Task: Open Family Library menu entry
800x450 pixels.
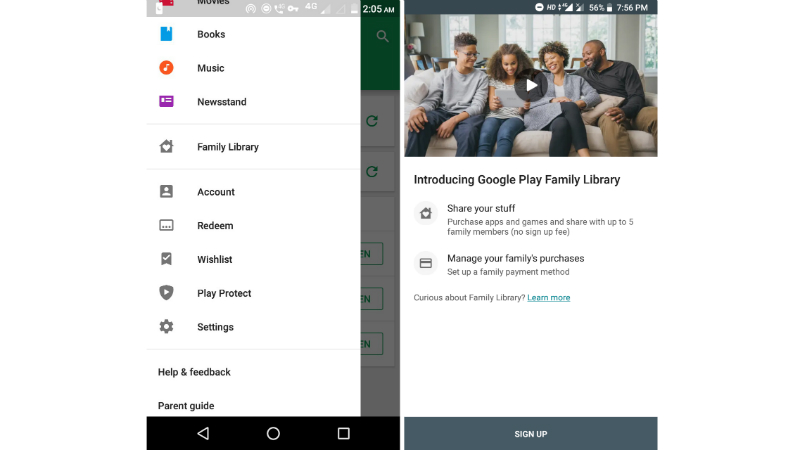Action: [x=254, y=147]
